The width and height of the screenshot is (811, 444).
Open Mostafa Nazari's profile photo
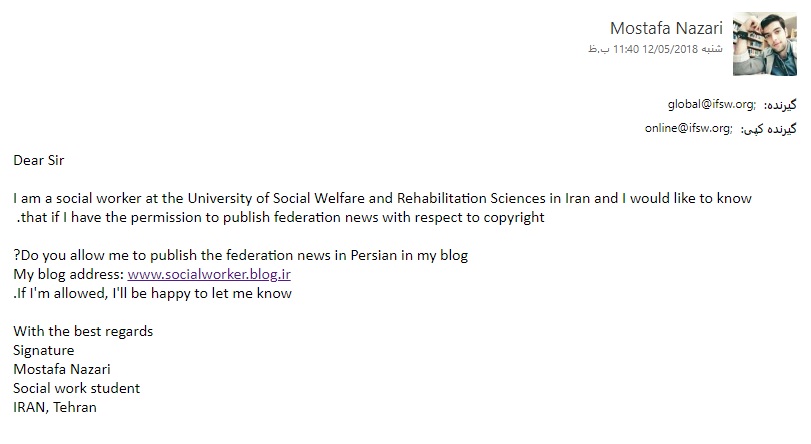coord(764,44)
